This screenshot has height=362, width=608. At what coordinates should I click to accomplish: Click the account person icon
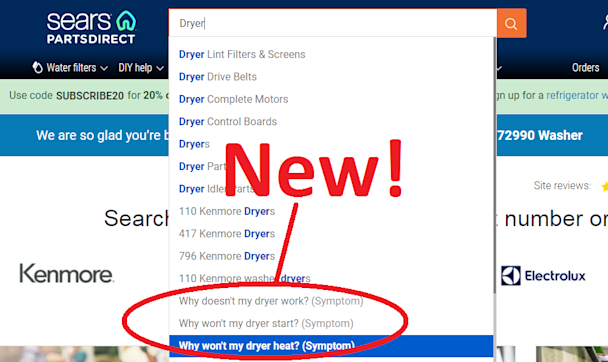pyautogui.click(x=605, y=21)
